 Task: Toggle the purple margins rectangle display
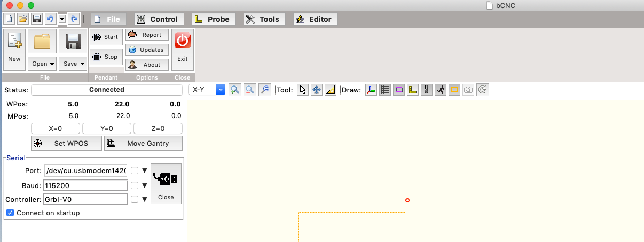click(399, 90)
